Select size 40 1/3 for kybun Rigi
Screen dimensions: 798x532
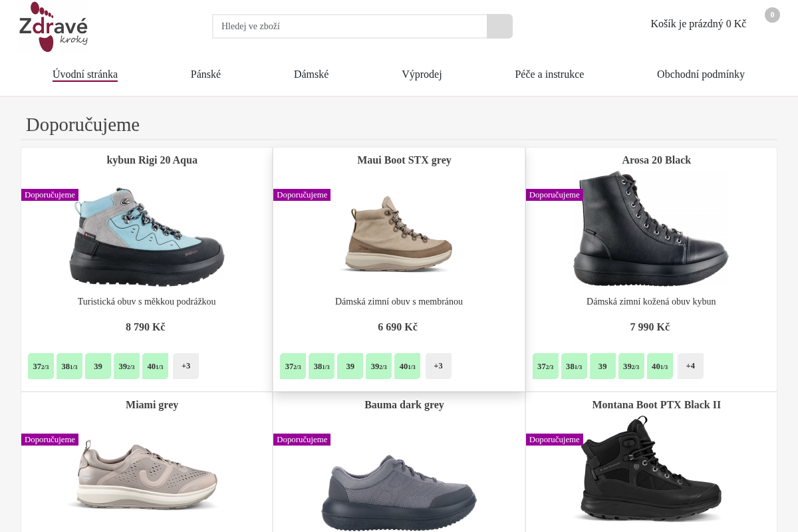coord(155,366)
